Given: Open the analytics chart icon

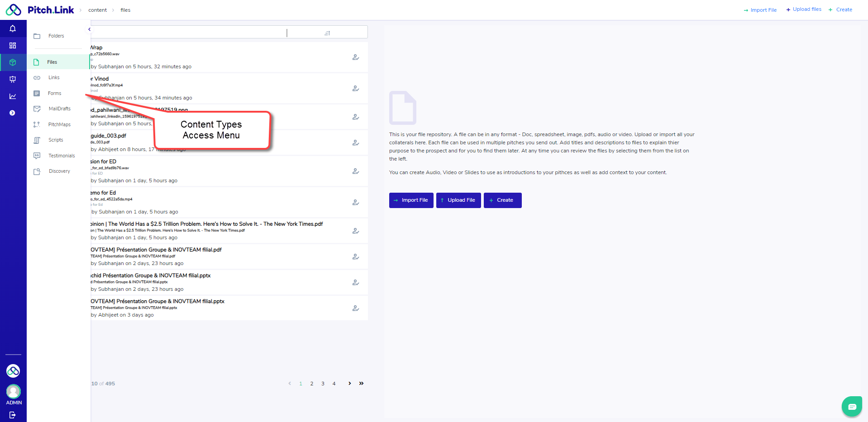Looking at the screenshot, I should [13, 96].
